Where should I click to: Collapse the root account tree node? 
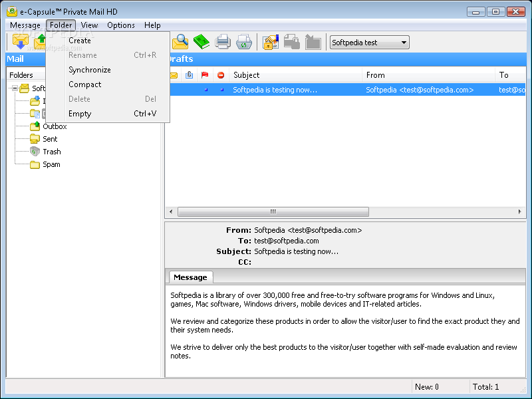[x=15, y=88]
